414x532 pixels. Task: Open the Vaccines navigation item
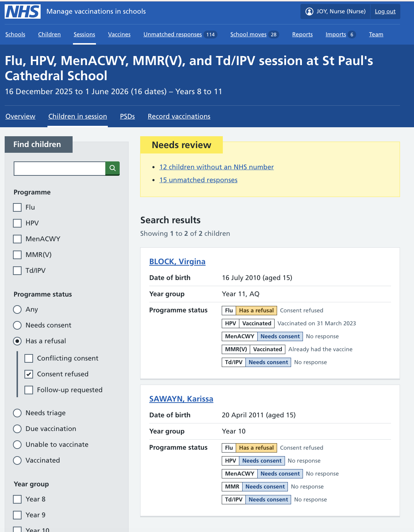tap(119, 35)
